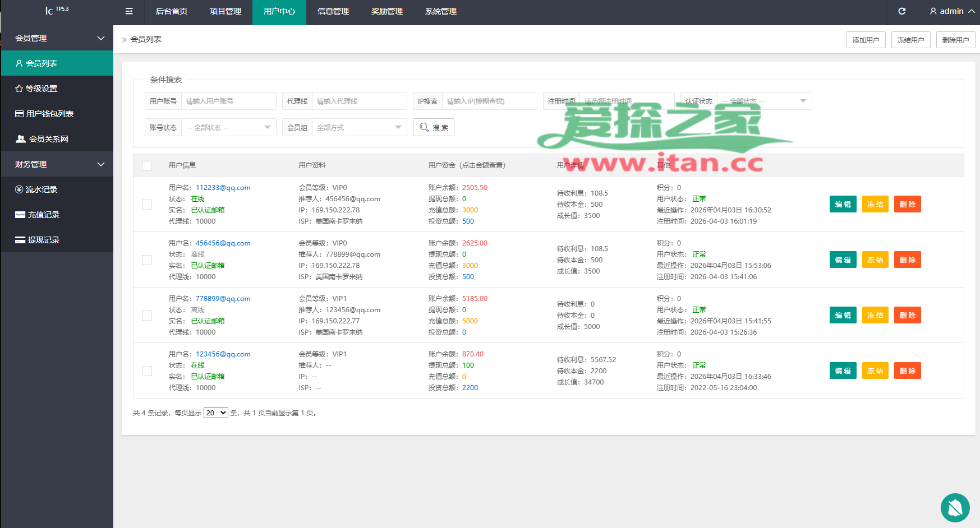Image resolution: width=980 pixels, height=528 pixels.
Task: Check the row for user 778899@qq.com
Action: pyautogui.click(x=147, y=316)
